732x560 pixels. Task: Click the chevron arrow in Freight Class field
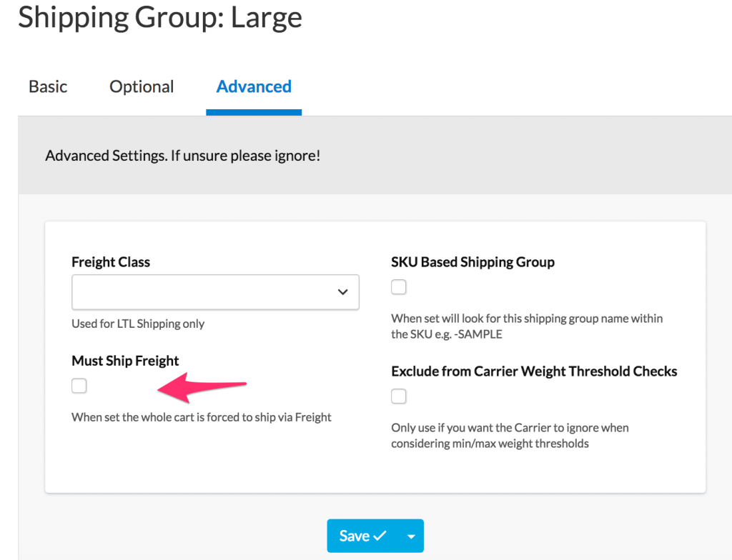(x=342, y=291)
